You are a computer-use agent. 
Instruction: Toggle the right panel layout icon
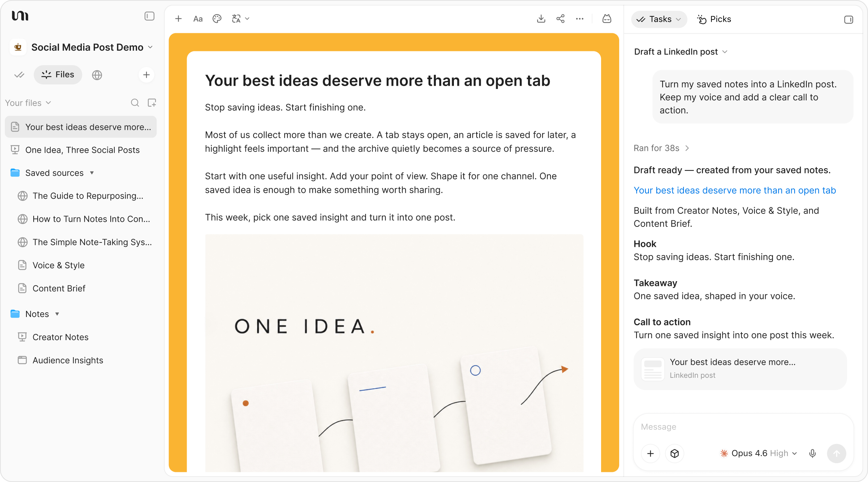pyautogui.click(x=848, y=20)
